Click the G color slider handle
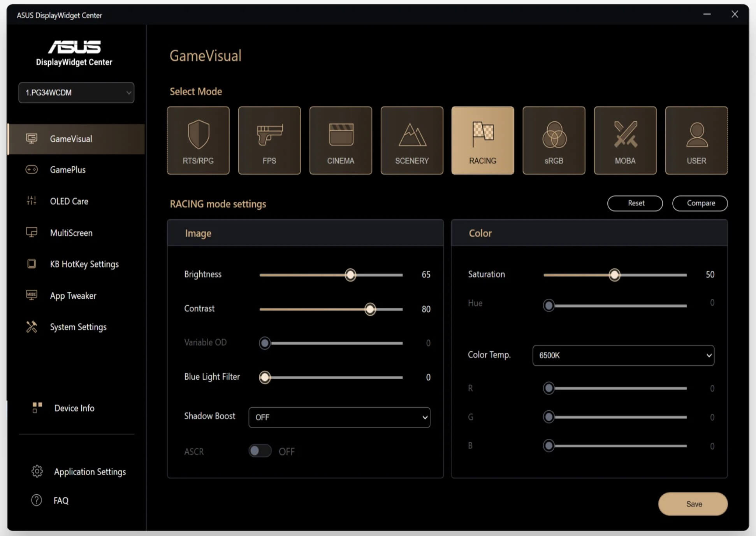 [x=549, y=417]
